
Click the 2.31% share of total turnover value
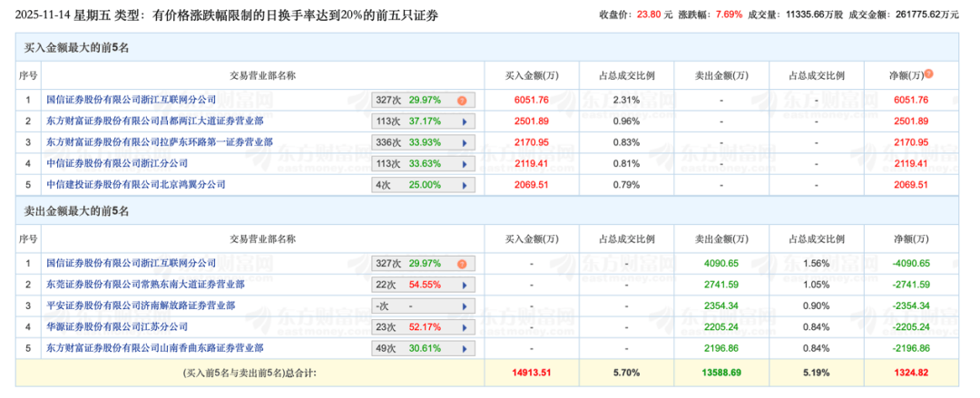click(625, 100)
